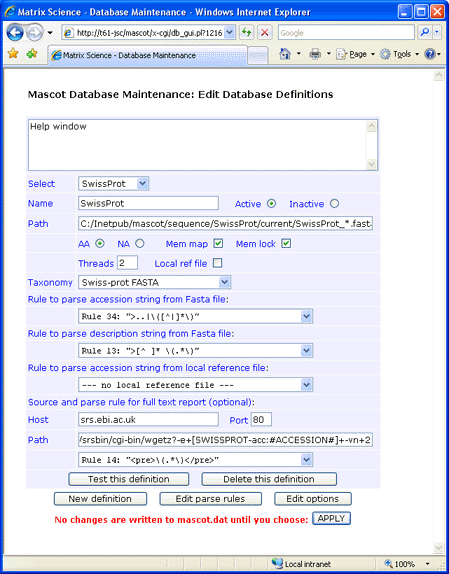
Task: Open the search provider options arrow
Action: 437,33
